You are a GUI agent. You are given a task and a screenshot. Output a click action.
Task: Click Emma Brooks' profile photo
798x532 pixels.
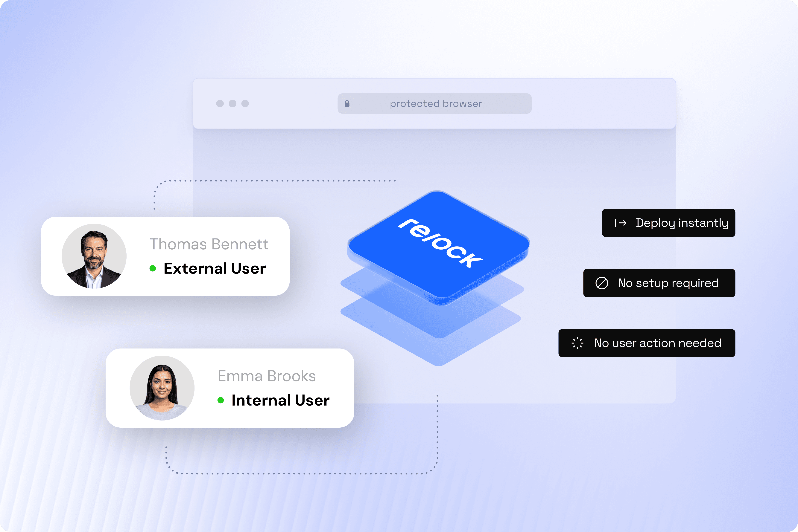pyautogui.click(x=162, y=388)
